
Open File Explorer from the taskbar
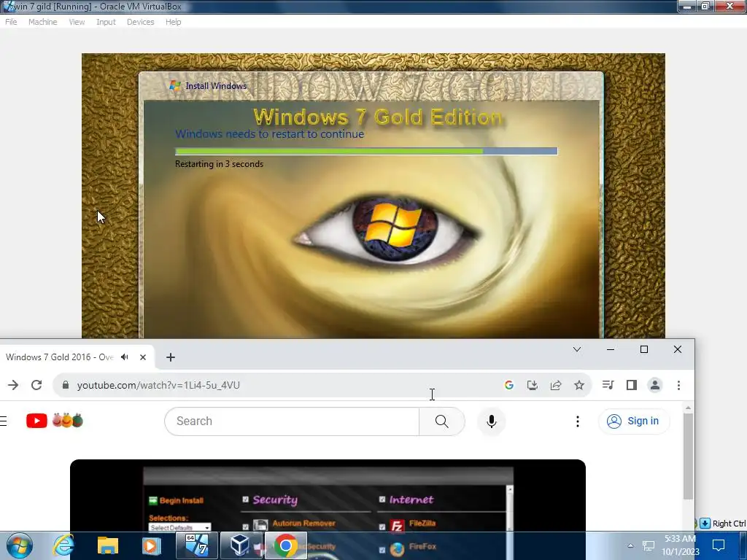tap(108, 545)
